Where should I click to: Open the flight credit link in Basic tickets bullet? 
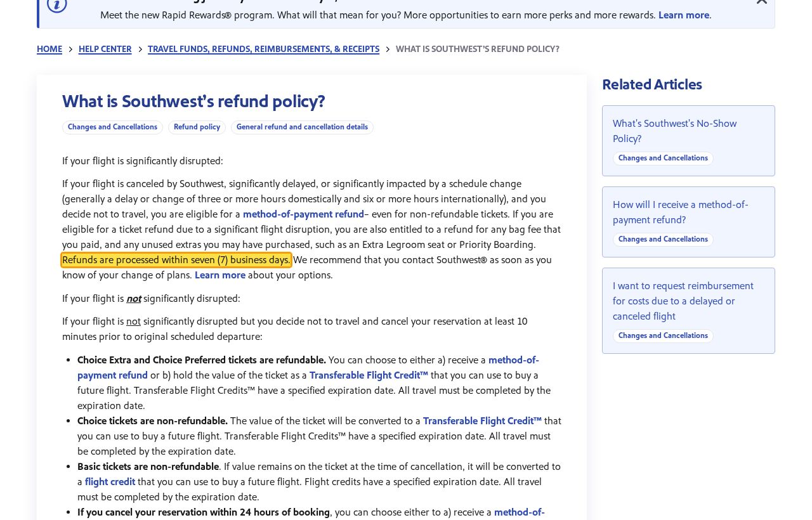point(110,482)
